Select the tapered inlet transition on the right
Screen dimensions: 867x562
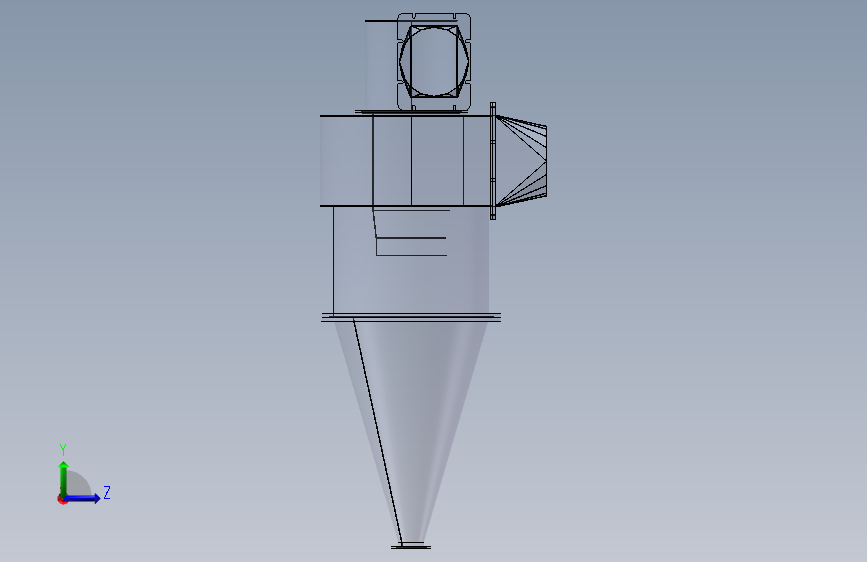coord(521,160)
